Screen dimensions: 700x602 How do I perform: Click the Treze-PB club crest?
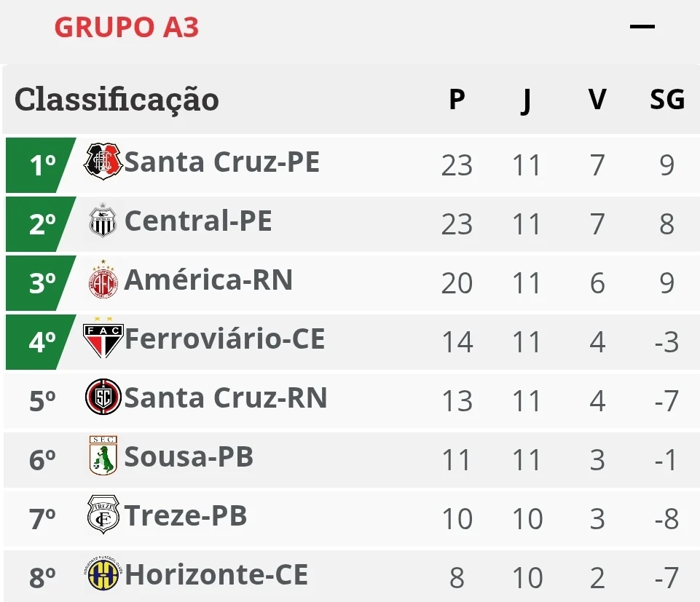[x=103, y=515]
